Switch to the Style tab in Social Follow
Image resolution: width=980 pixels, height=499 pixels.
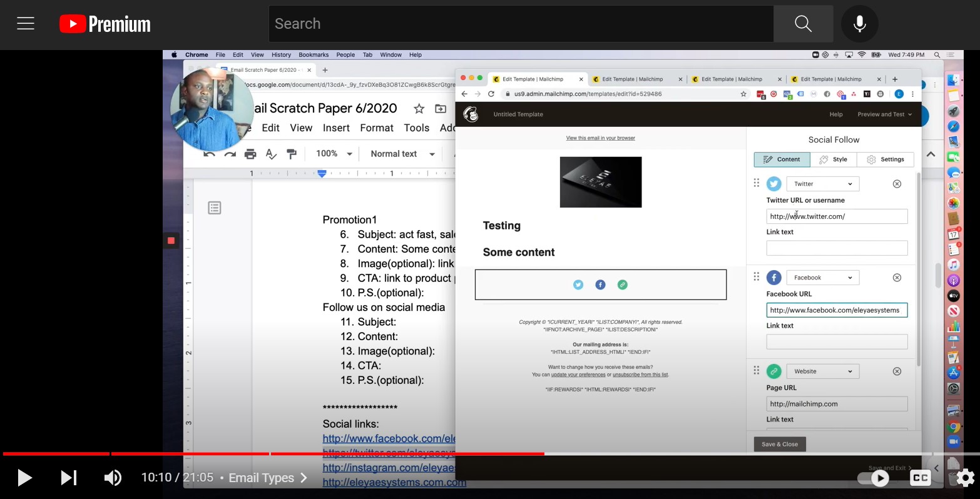[834, 159]
